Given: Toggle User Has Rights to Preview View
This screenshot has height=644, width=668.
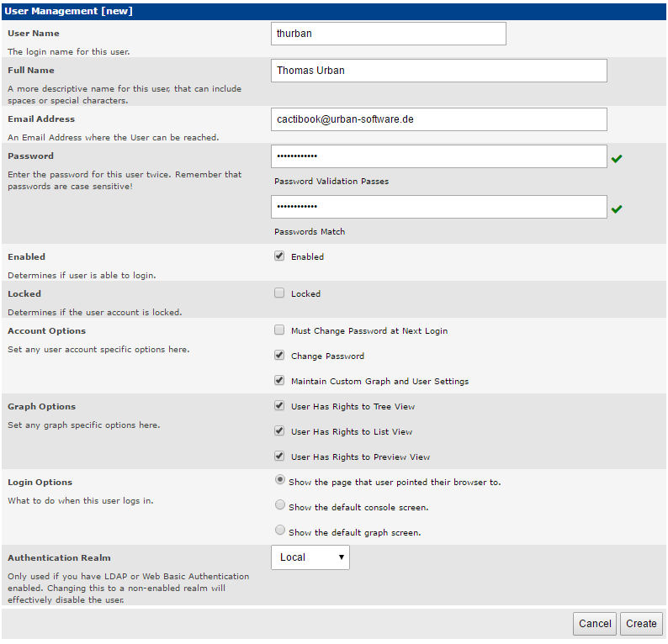Looking at the screenshot, I should click(279, 456).
